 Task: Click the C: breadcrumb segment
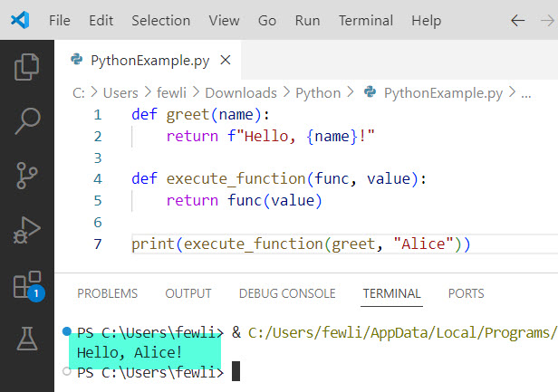(x=79, y=93)
